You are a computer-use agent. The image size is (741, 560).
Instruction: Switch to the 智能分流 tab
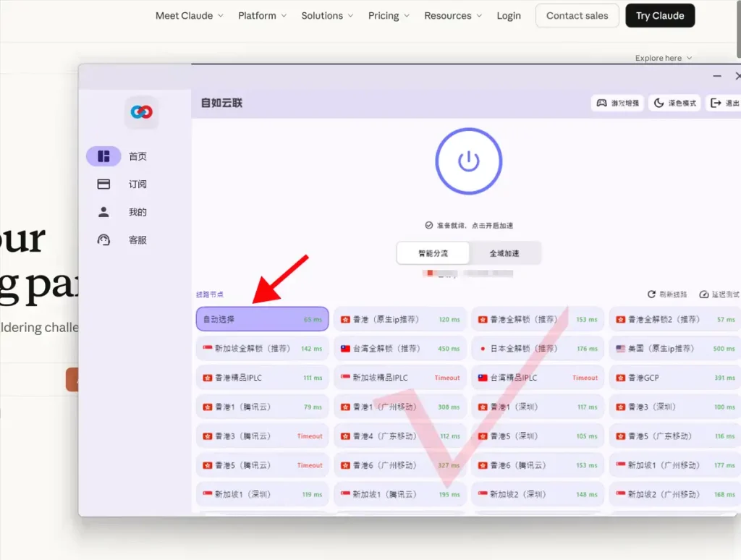point(433,253)
